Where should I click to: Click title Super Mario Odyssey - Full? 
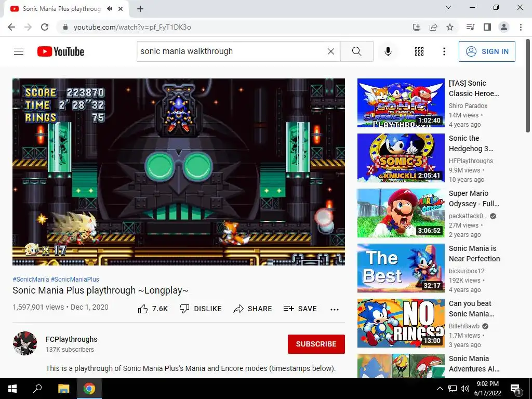tap(474, 198)
